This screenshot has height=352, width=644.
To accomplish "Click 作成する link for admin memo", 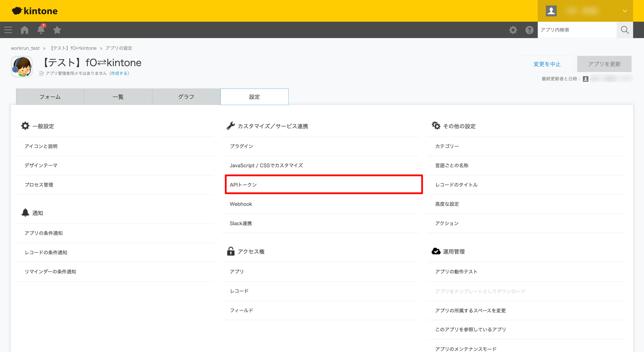I will click(119, 73).
